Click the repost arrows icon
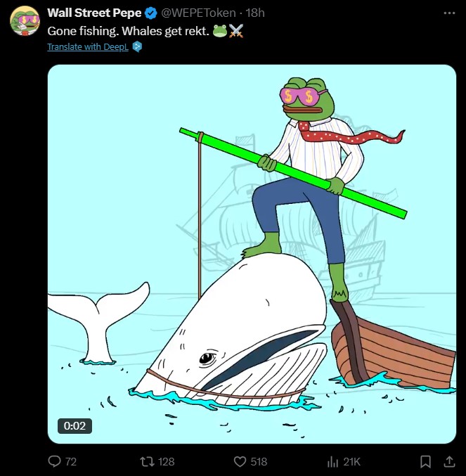The image size is (466, 476). coord(147,462)
